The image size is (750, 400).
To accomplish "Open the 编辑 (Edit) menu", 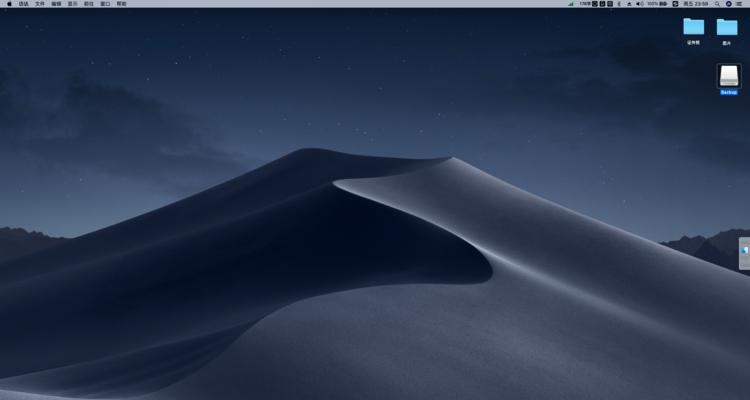I will 56,3.
